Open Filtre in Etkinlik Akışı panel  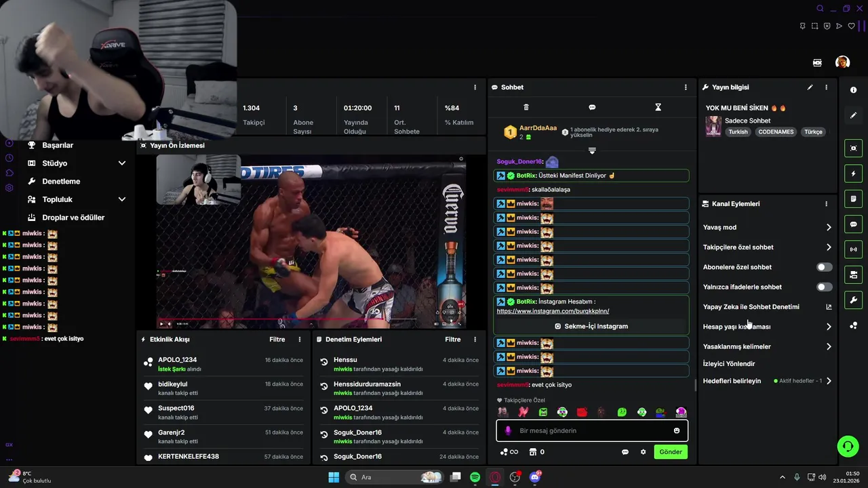(277, 340)
